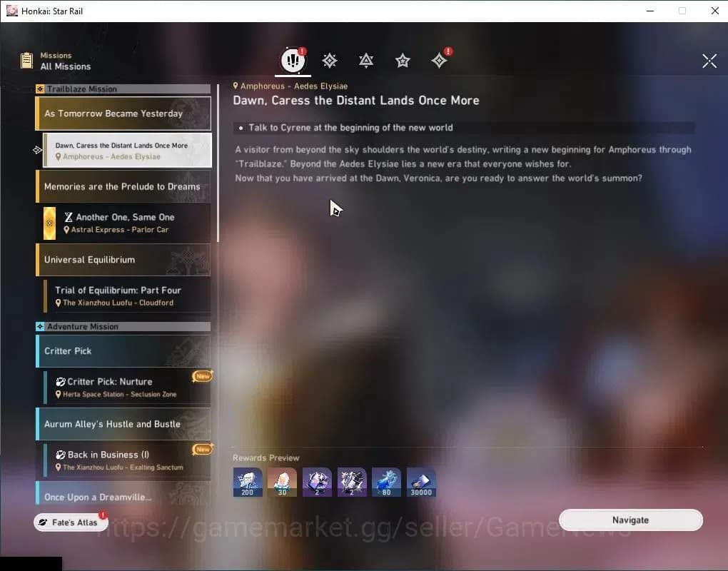This screenshot has height=571, width=728.
Task: Collapse the Adventure Mission section header
Action: [123, 326]
